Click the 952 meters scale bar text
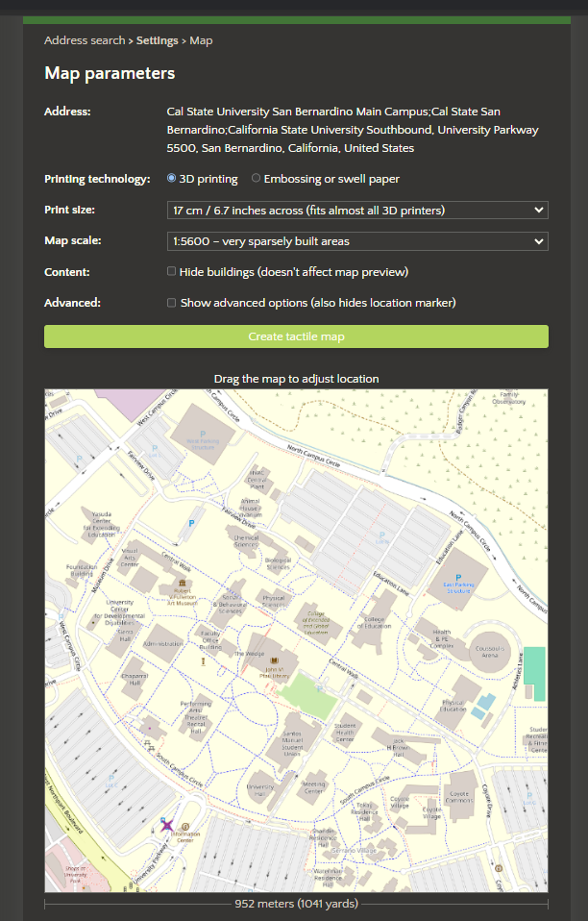The height and width of the screenshot is (921, 588). [x=296, y=904]
